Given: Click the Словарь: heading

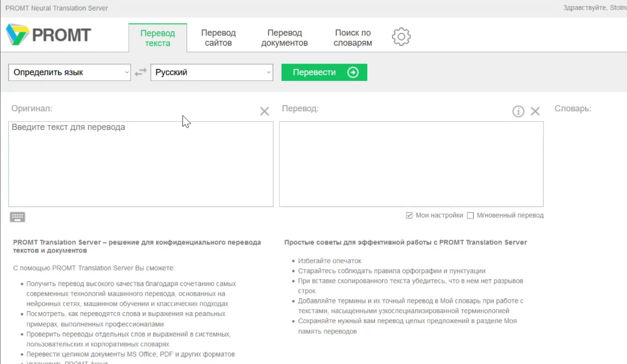Looking at the screenshot, I should [x=573, y=108].
